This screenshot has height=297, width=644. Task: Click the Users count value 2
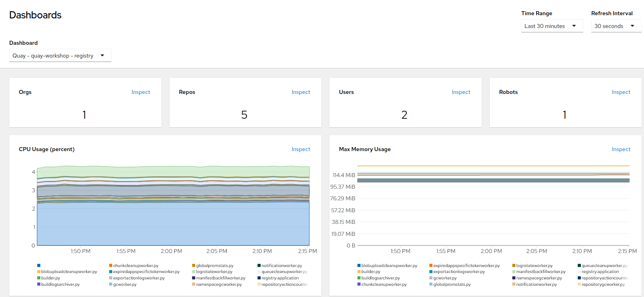tap(404, 115)
